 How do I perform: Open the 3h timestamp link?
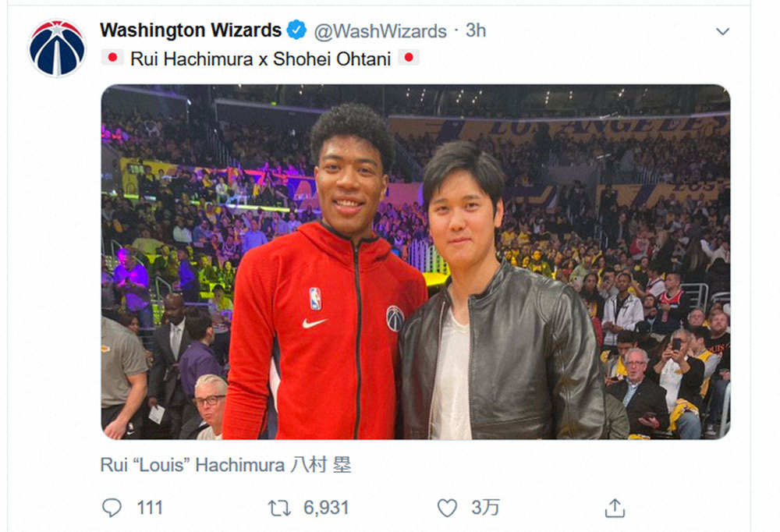[476, 31]
